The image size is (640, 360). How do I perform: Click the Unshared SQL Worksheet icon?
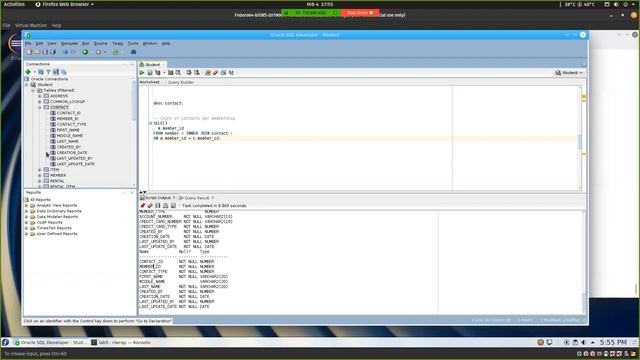[208, 73]
